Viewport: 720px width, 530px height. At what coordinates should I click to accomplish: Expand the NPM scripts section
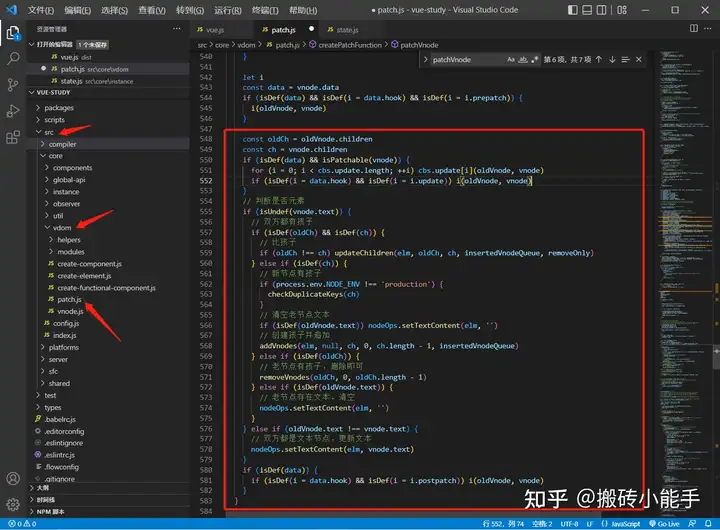tap(50, 512)
